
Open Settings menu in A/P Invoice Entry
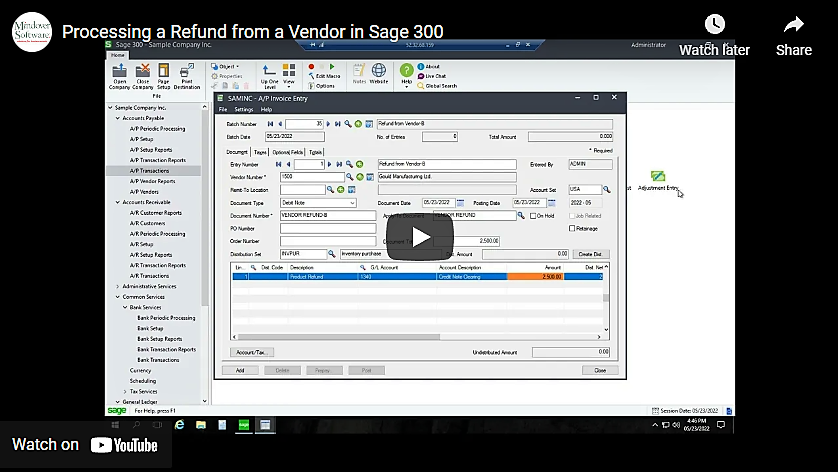coord(244,110)
